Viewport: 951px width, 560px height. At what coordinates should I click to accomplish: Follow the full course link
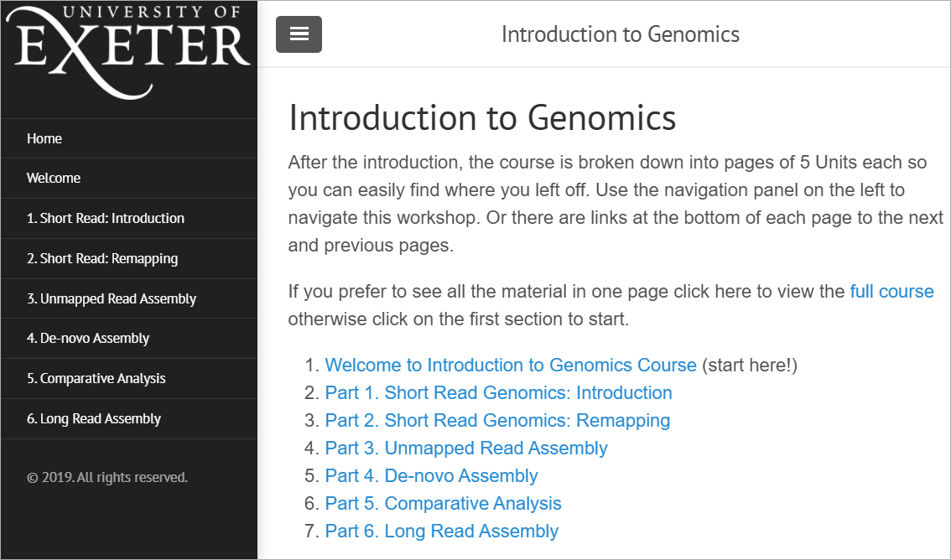(x=891, y=292)
